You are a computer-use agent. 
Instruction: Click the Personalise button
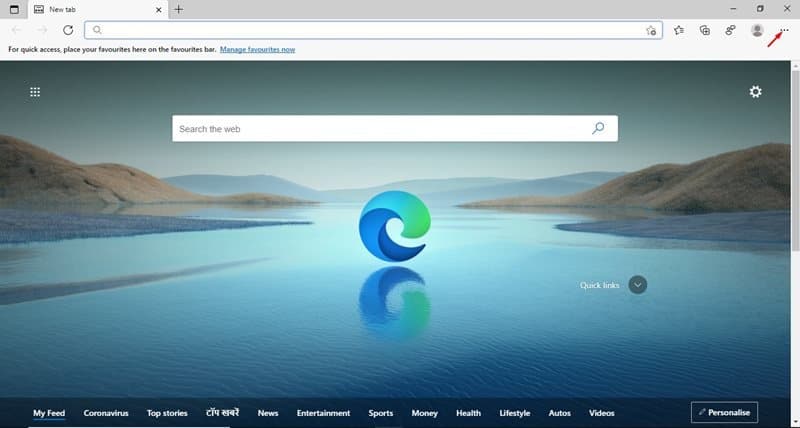tap(724, 412)
